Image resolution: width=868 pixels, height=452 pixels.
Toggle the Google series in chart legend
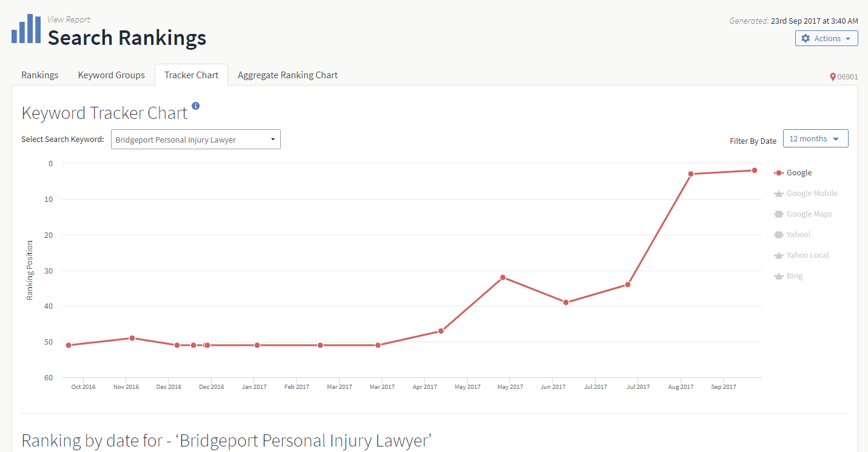[799, 173]
